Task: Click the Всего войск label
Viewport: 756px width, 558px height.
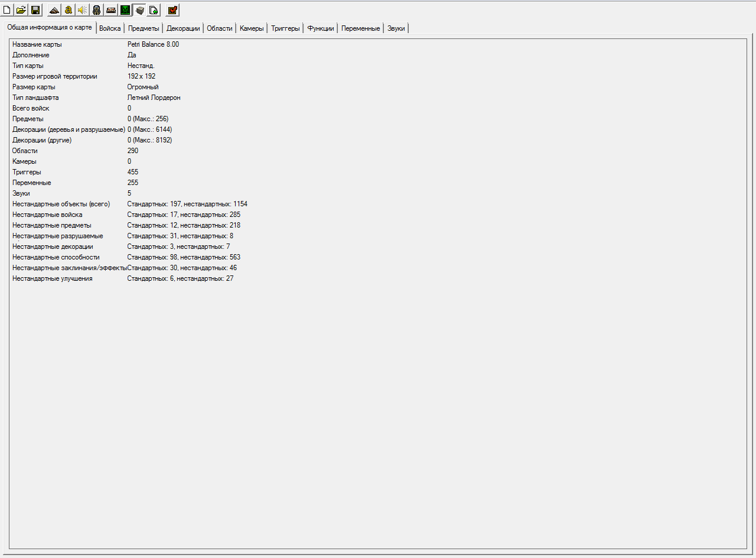Action: click(x=31, y=108)
